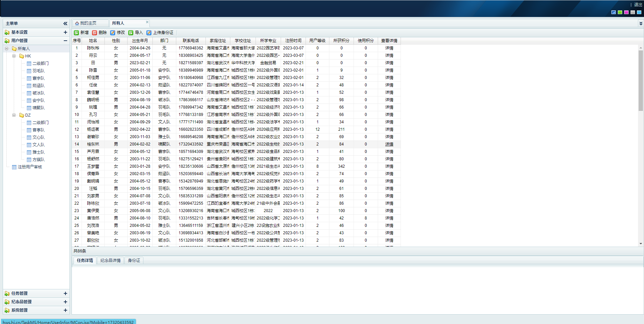Switch to the 所有人 tab

(129, 23)
